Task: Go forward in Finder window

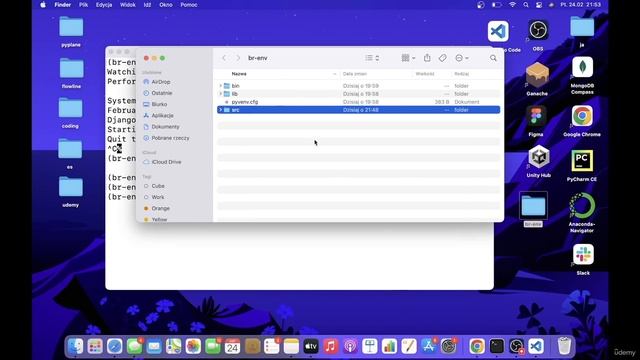Action: point(238,58)
